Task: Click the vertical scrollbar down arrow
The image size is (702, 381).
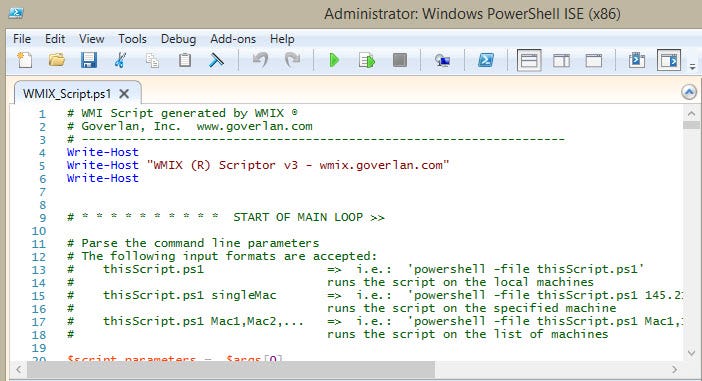Action: [691, 353]
